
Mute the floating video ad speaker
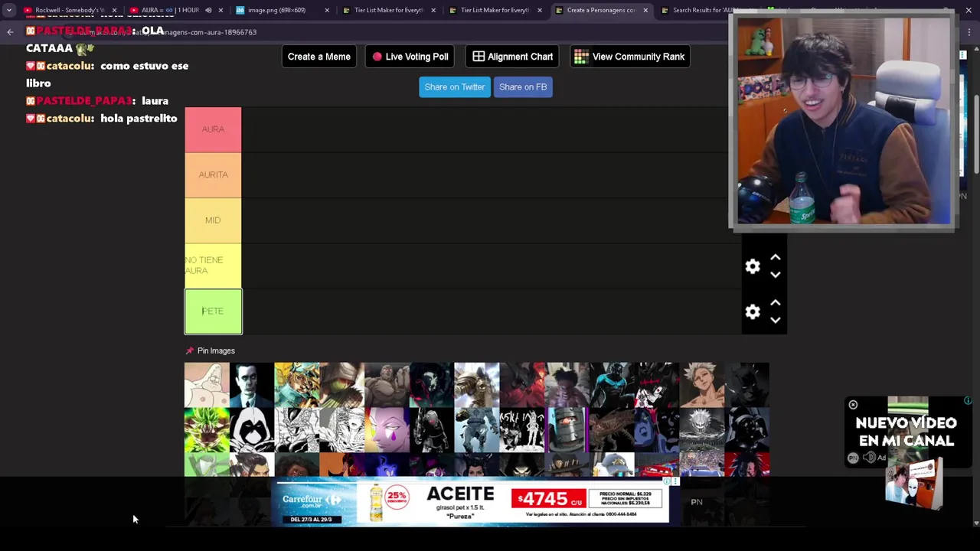869,458
